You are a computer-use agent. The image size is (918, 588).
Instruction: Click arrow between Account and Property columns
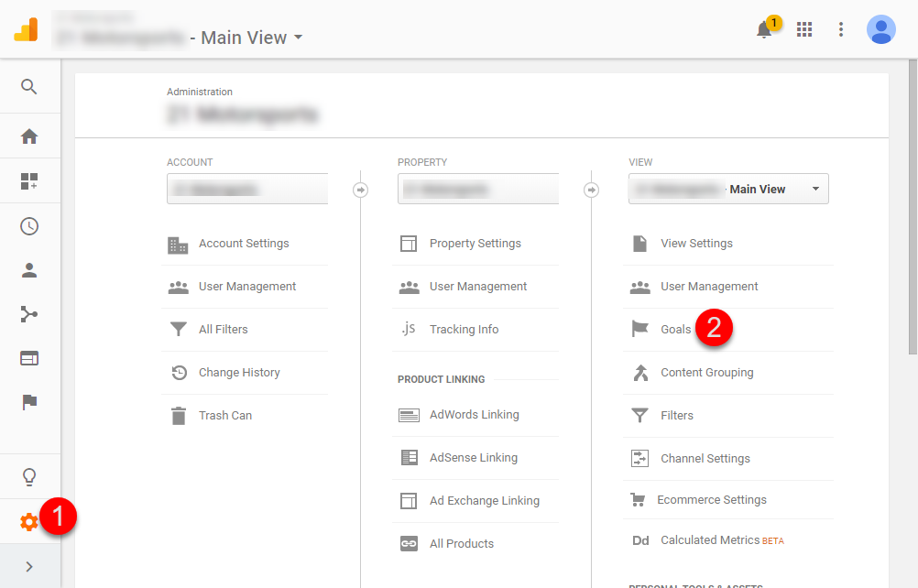tap(361, 191)
